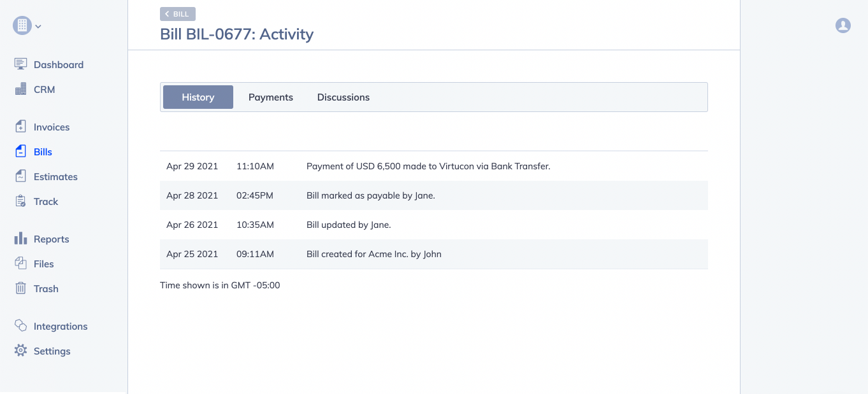Switch to the Payments tab
The height and width of the screenshot is (394, 868).
(271, 97)
